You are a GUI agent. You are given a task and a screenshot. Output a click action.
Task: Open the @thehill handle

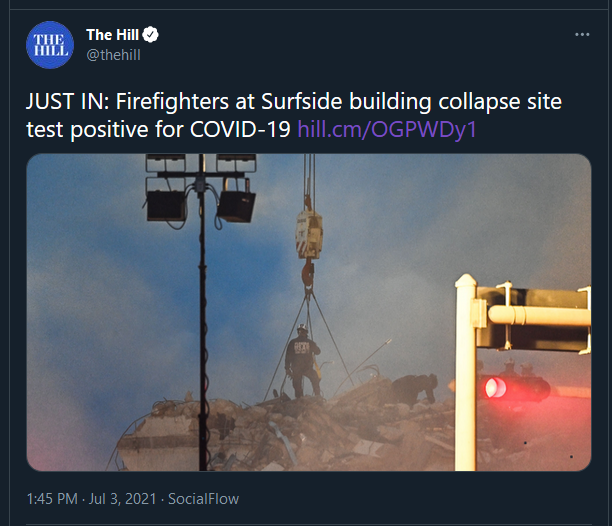pos(113,55)
